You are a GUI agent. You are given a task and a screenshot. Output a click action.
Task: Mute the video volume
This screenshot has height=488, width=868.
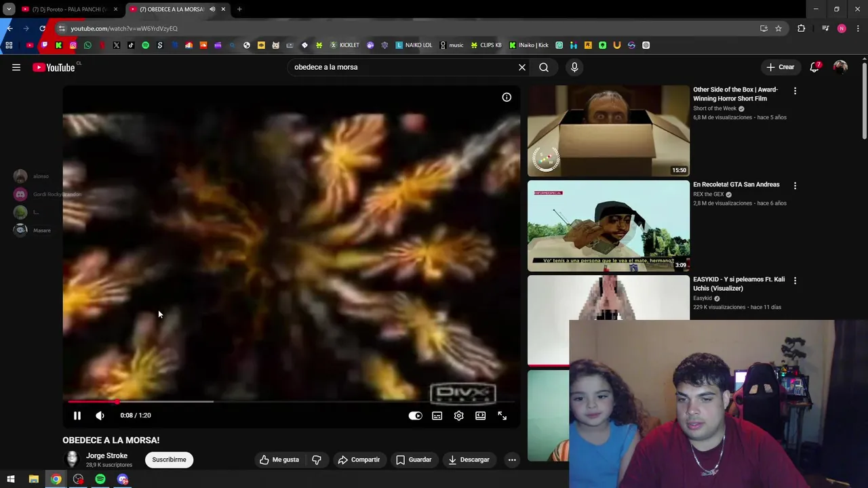point(100,415)
